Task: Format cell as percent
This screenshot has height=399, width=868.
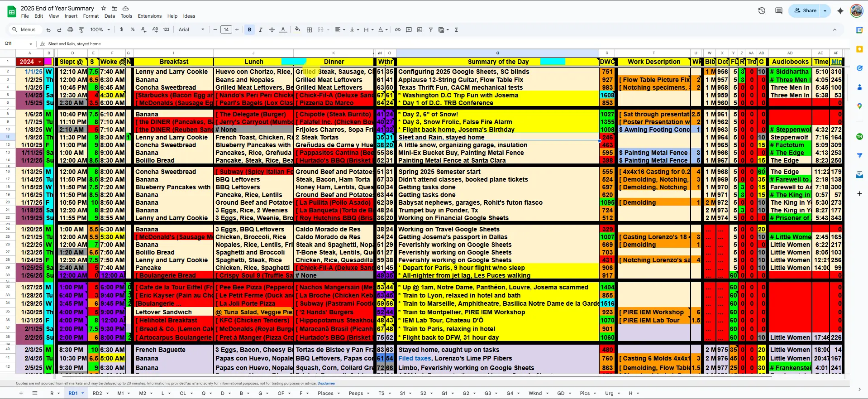Action: pos(133,30)
